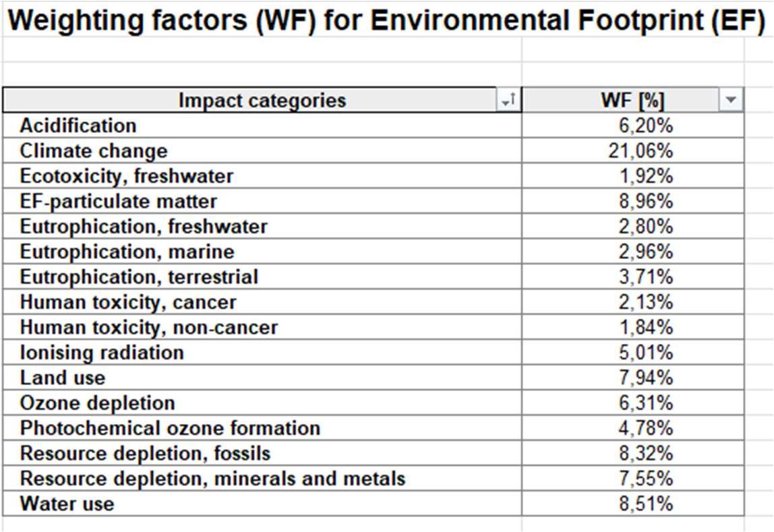Select the WF [%] header cell
The image size is (774, 532).
pyautogui.click(x=633, y=100)
